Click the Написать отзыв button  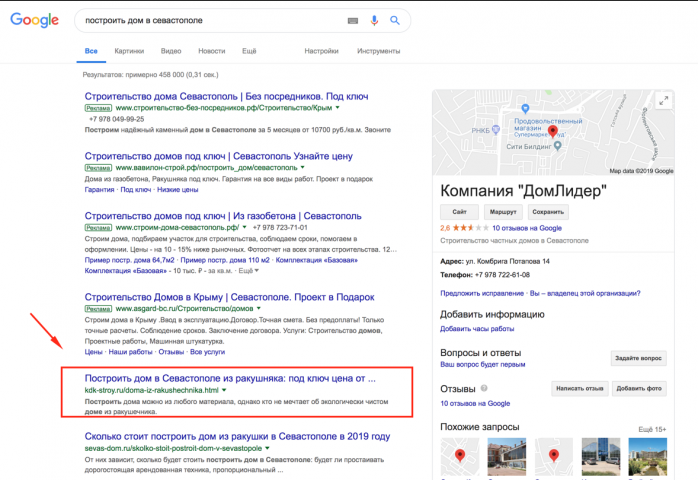[579, 388]
